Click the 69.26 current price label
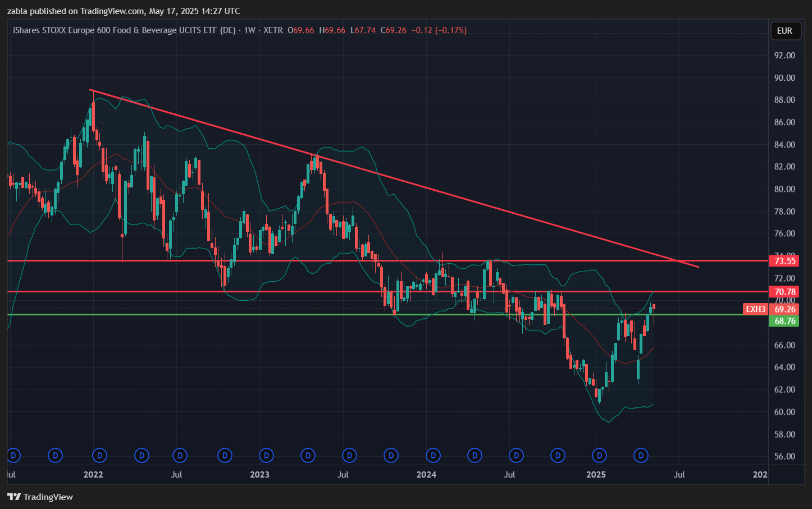Image resolution: width=812 pixels, height=509 pixels. 784,309
